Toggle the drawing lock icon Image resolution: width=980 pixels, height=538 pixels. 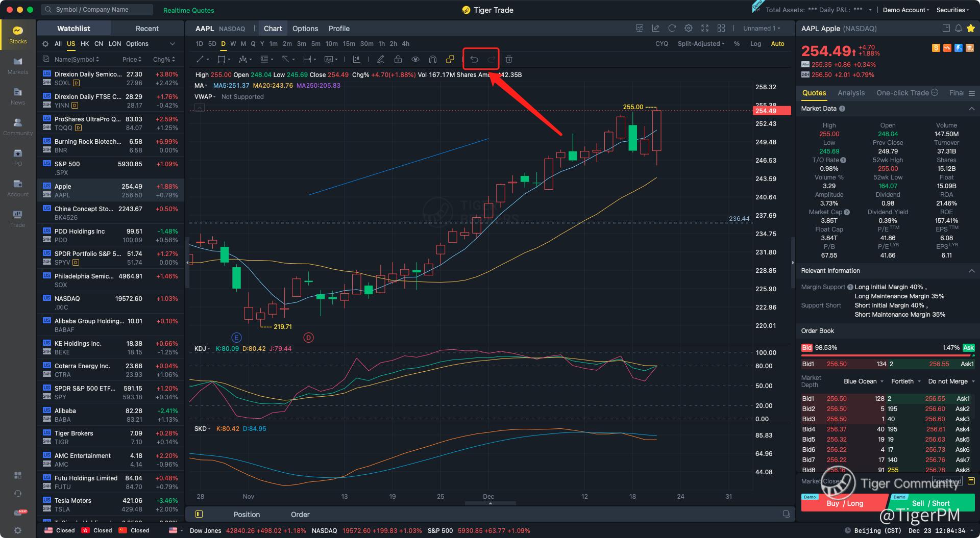pos(398,59)
